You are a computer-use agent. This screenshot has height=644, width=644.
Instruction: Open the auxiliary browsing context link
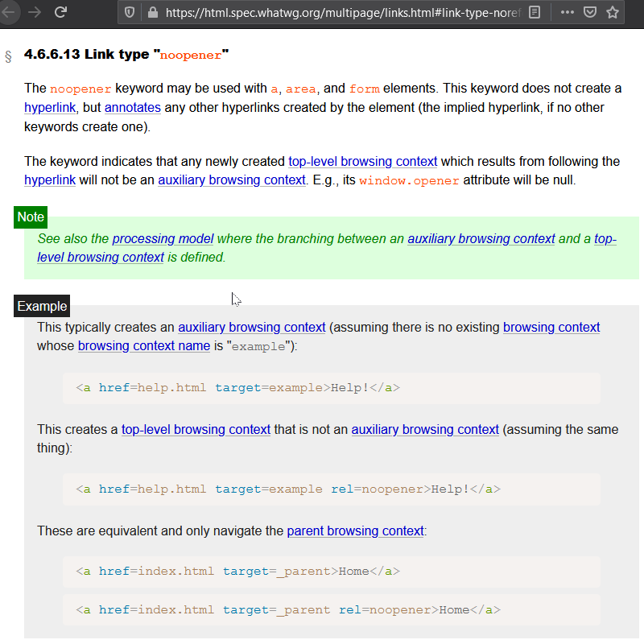coord(232,180)
